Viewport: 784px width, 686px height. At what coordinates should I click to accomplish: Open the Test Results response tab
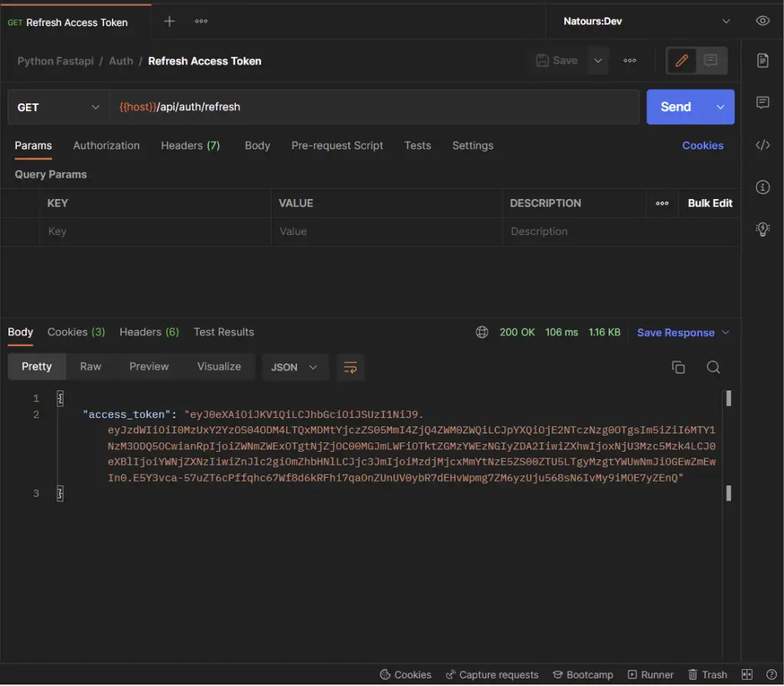pos(223,332)
